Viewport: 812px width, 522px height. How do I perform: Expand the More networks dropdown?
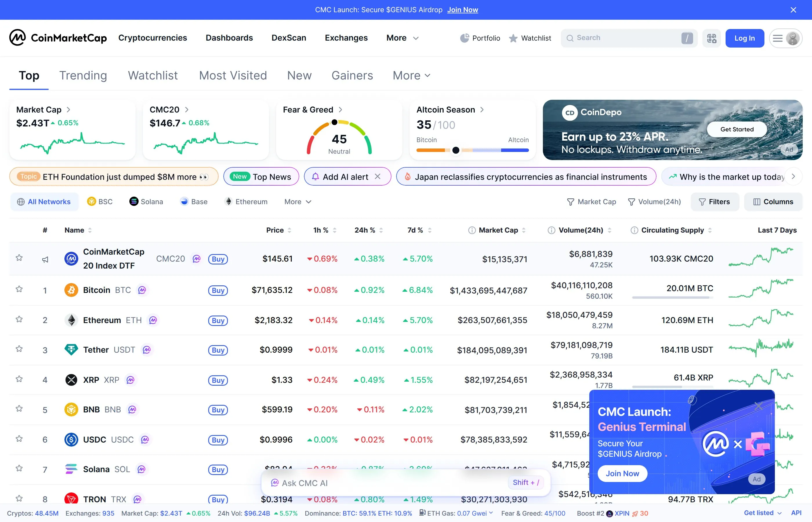click(x=298, y=202)
